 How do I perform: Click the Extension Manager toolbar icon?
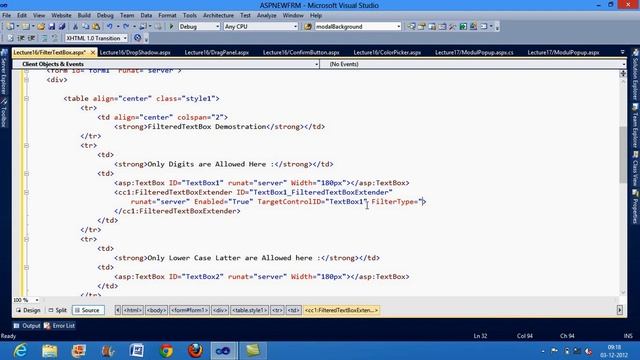click(473, 27)
